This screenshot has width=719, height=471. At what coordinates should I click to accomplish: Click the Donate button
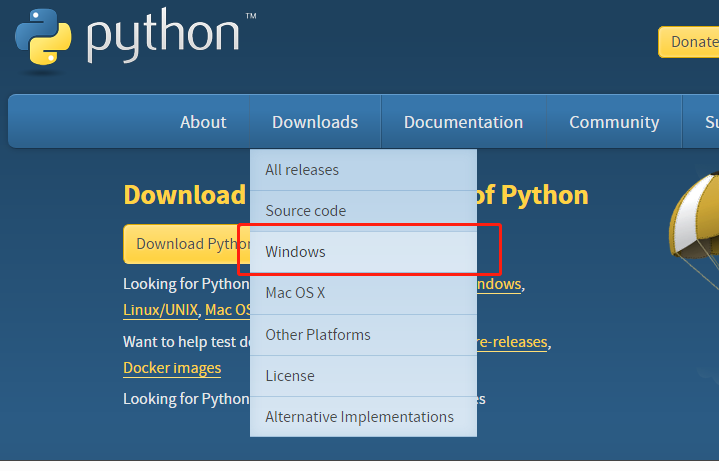point(689,42)
